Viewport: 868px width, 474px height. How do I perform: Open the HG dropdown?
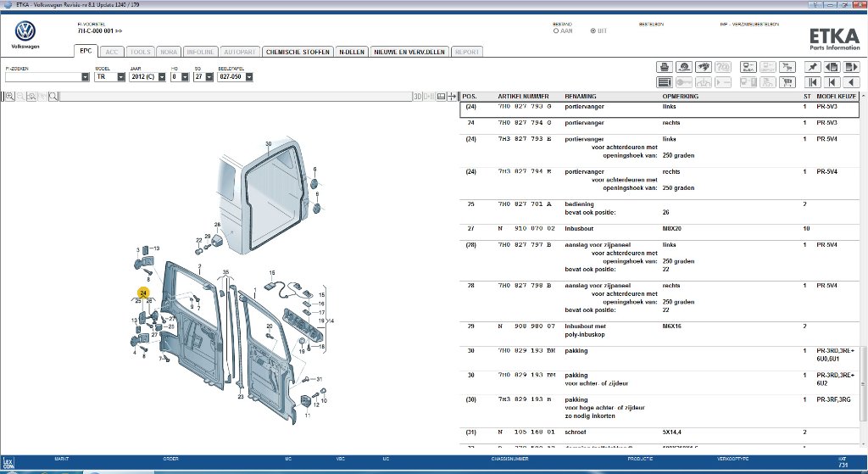[185, 77]
